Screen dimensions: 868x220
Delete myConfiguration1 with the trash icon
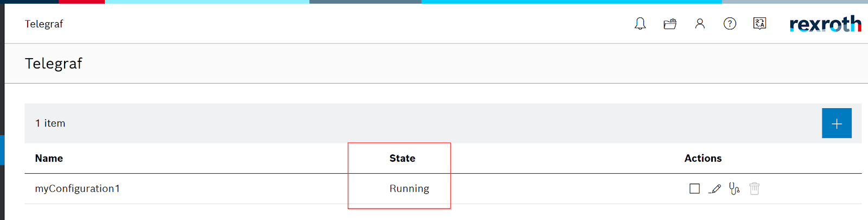pyautogui.click(x=754, y=188)
